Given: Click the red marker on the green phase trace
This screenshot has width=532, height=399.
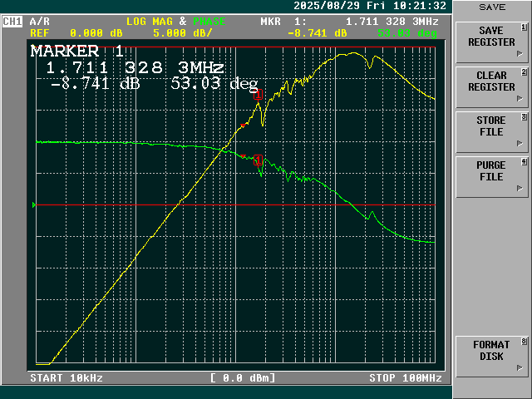Looking at the screenshot, I should tap(258, 160).
